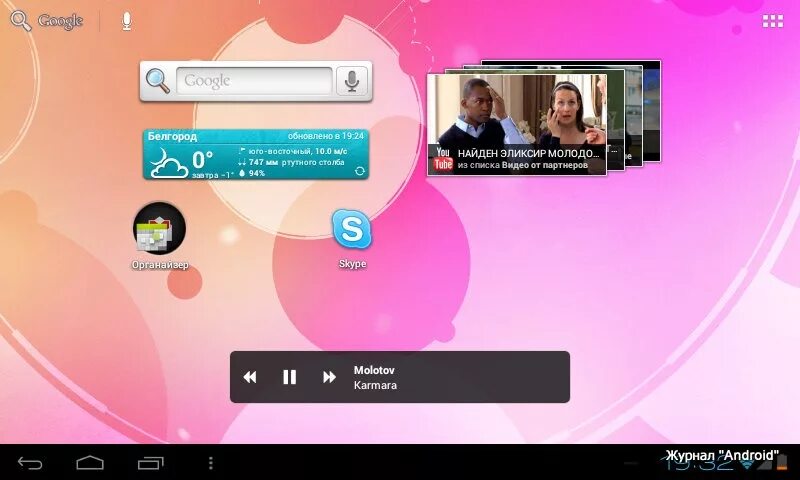The height and width of the screenshot is (480, 800).
Task: Tap the YouTube logo in video widget
Action: 443,159
